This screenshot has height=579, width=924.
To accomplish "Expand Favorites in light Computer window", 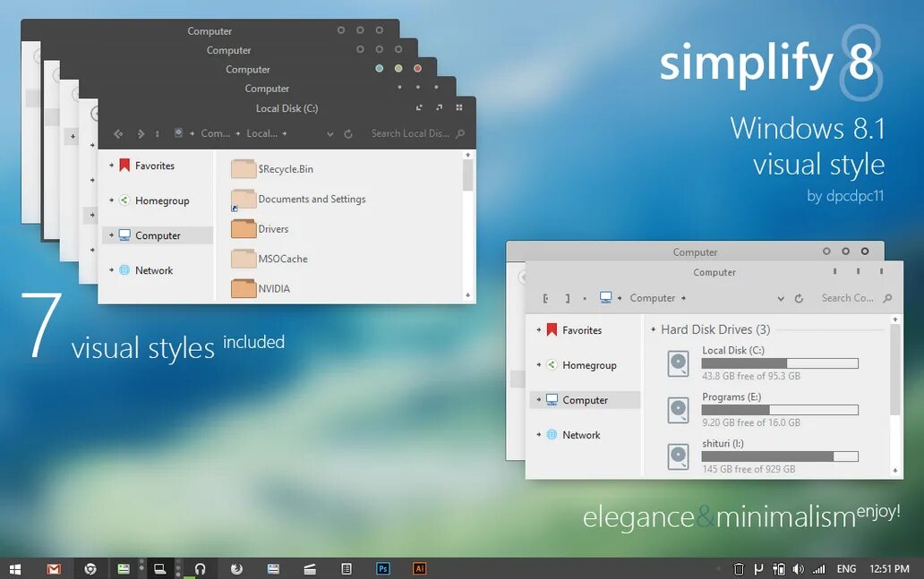I will [x=539, y=330].
